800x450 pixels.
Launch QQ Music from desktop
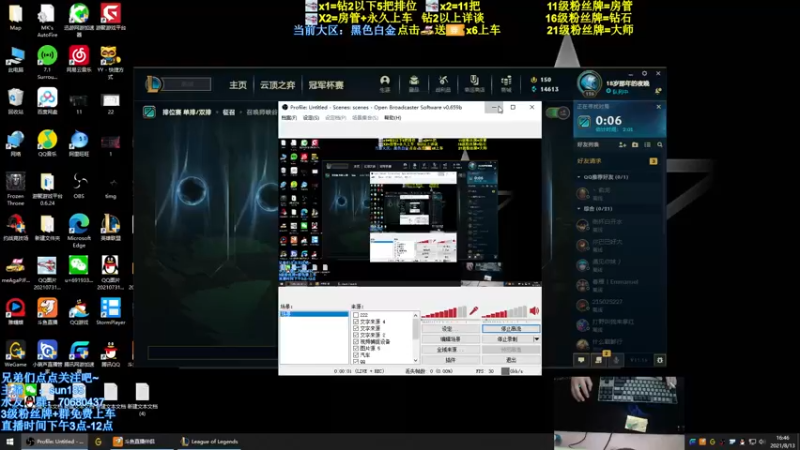(47, 144)
